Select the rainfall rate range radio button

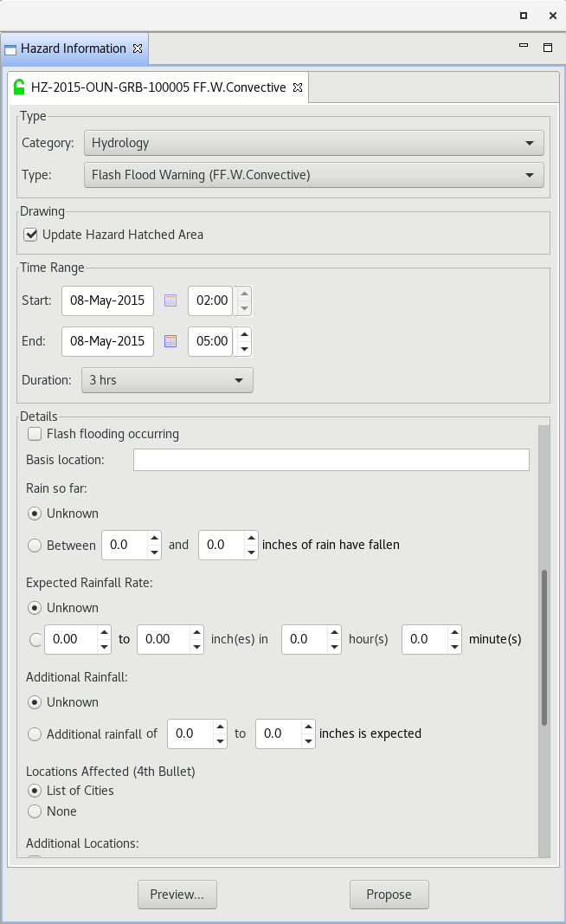[x=35, y=639]
